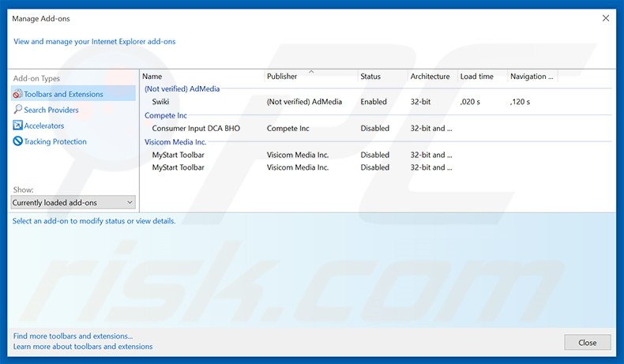This screenshot has width=624, height=364.
Task: Sort by the Publisher column header
Action: (x=282, y=77)
